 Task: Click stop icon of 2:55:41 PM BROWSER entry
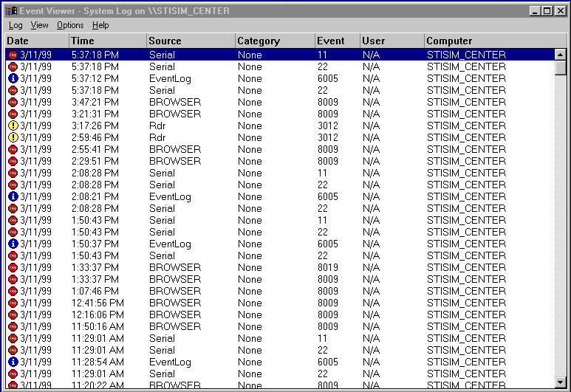(13, 150)
